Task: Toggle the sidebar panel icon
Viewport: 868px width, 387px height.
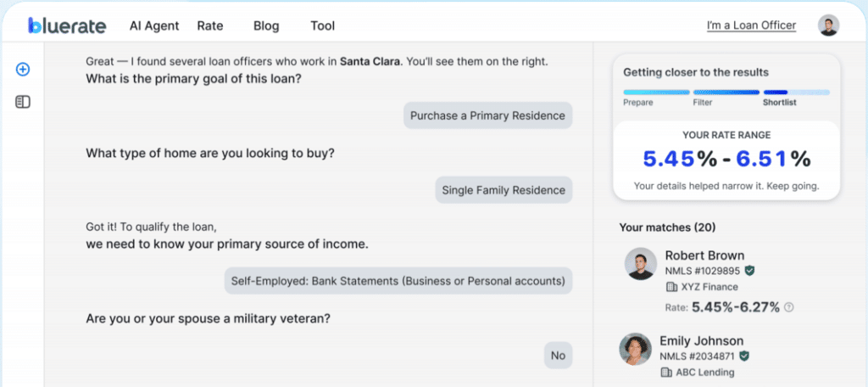Action: pos(23,102)
